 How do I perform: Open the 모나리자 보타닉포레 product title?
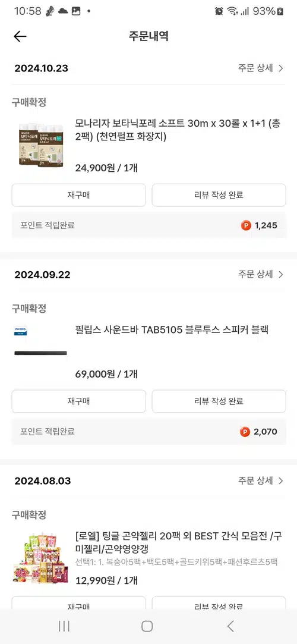pos(178,130)
